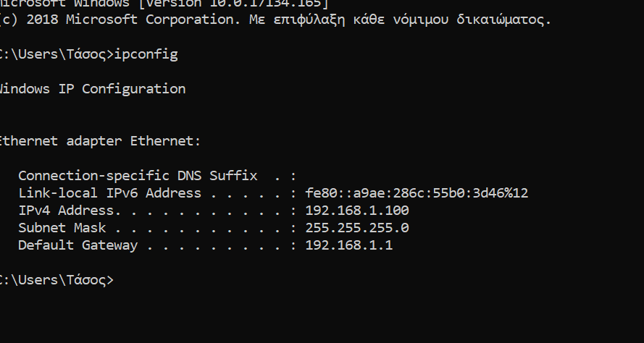Click the Greek rights-reserved text
Image resolution: width=644 pixels, height=343 pixels.
pyautogui.click(x=401, y=20)
